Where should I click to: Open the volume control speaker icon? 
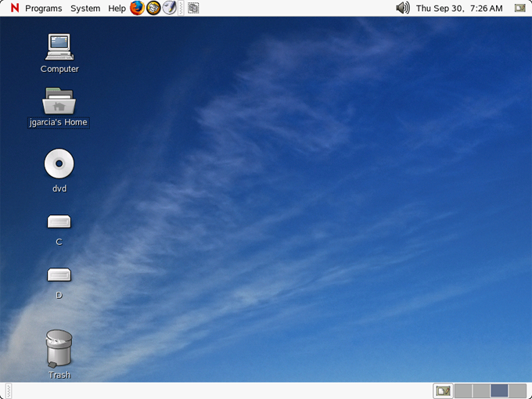(403, 8)
